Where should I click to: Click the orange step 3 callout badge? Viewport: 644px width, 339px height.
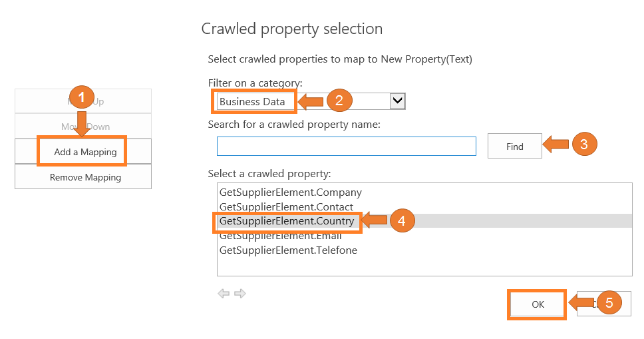[x=583, y=144]
